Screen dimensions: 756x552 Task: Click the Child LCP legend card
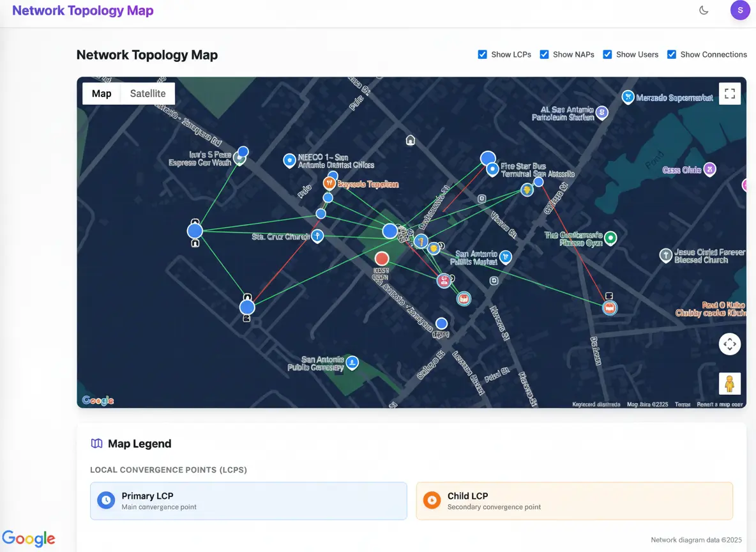pos(574,501)
